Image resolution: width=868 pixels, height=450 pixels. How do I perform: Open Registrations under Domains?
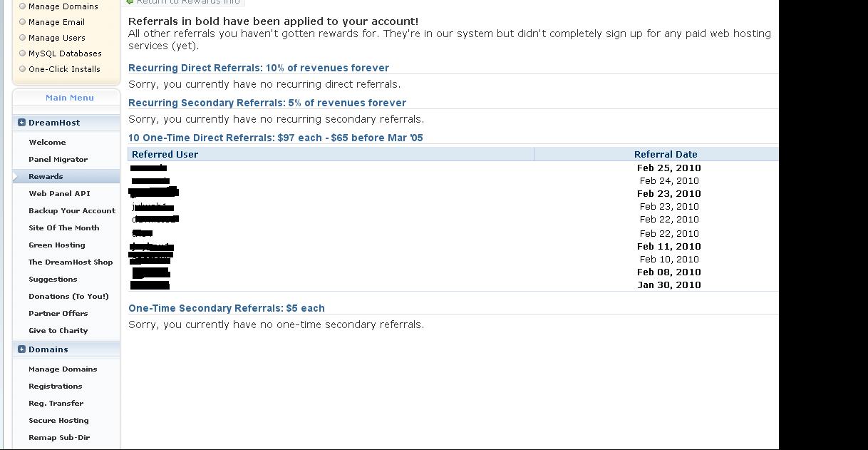tap(56, 387)
